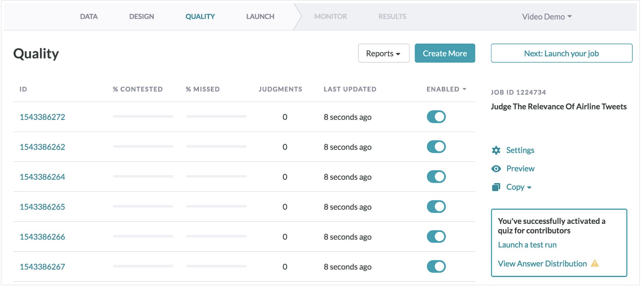Open View Answer Distribution link

tap(542, 263)
